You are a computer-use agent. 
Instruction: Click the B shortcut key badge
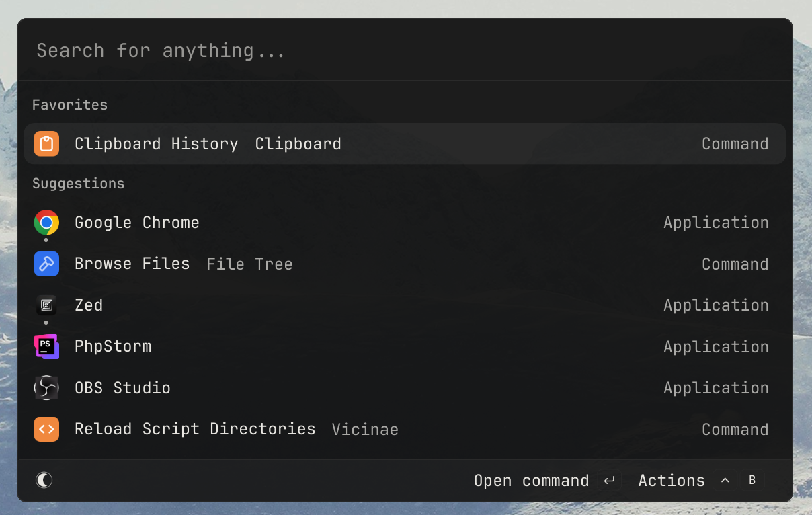click(752, 481)
